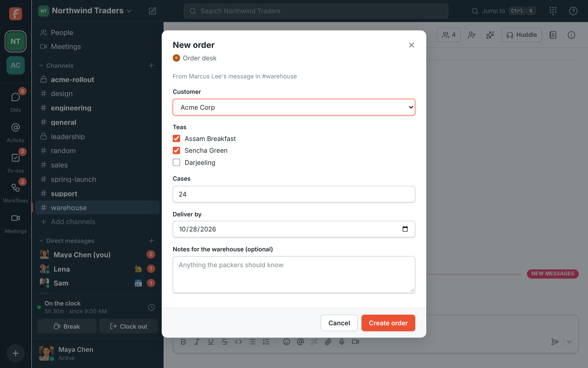Open To-dos in the left rail
This screenshot has height=368, width=588.
pos(15,162)
